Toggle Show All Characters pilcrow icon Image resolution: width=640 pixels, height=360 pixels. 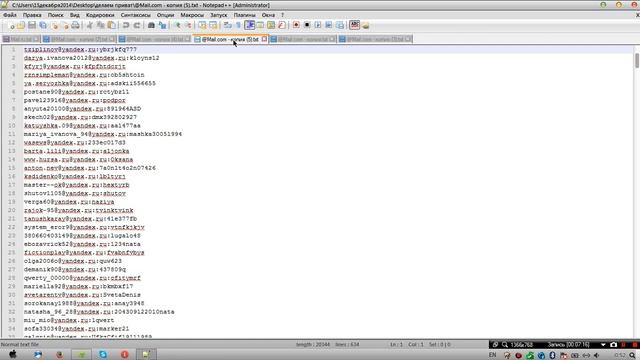[x=238, y=25]
